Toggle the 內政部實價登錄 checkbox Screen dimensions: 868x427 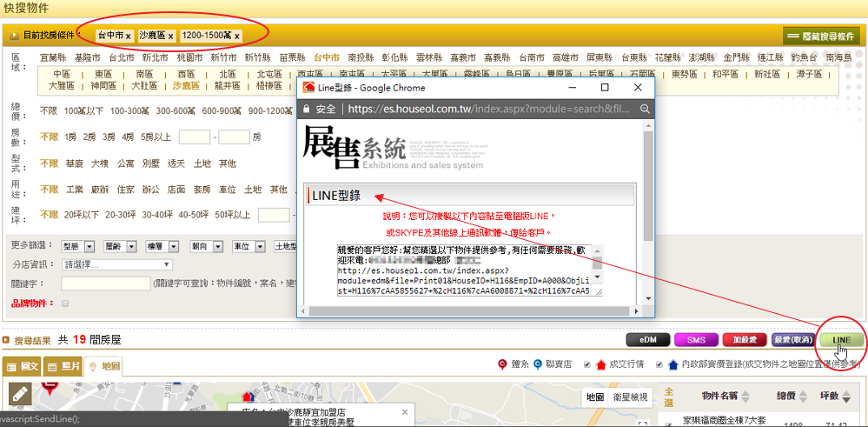[660, 364]
